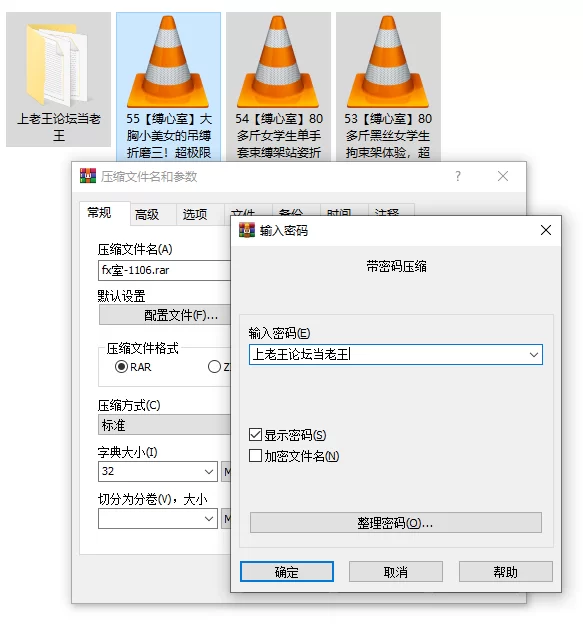The image size is (583, 634).
Task: Click the 压缩文件名 input field
Action: (x=164, y=271)
